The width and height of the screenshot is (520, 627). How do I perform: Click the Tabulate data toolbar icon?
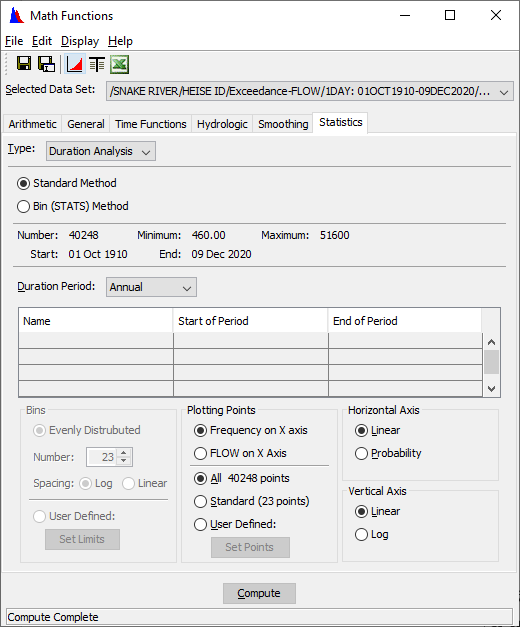[x=97, y=64]
